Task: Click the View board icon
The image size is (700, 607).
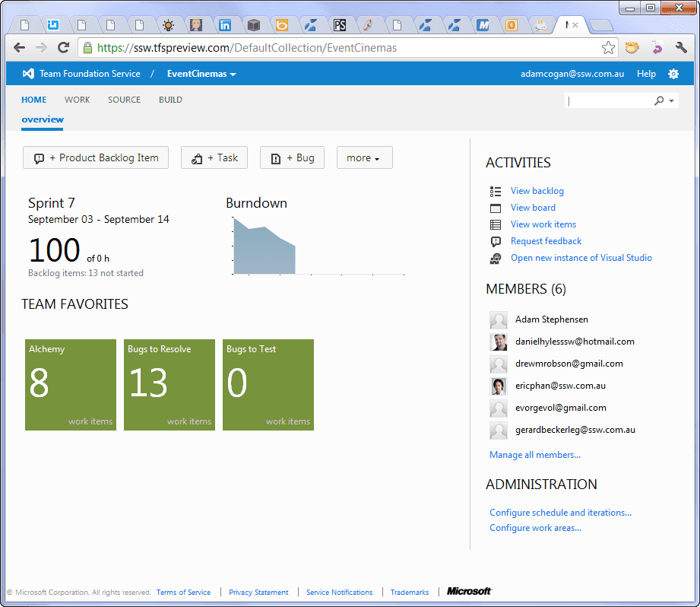Action: (496, 208)
